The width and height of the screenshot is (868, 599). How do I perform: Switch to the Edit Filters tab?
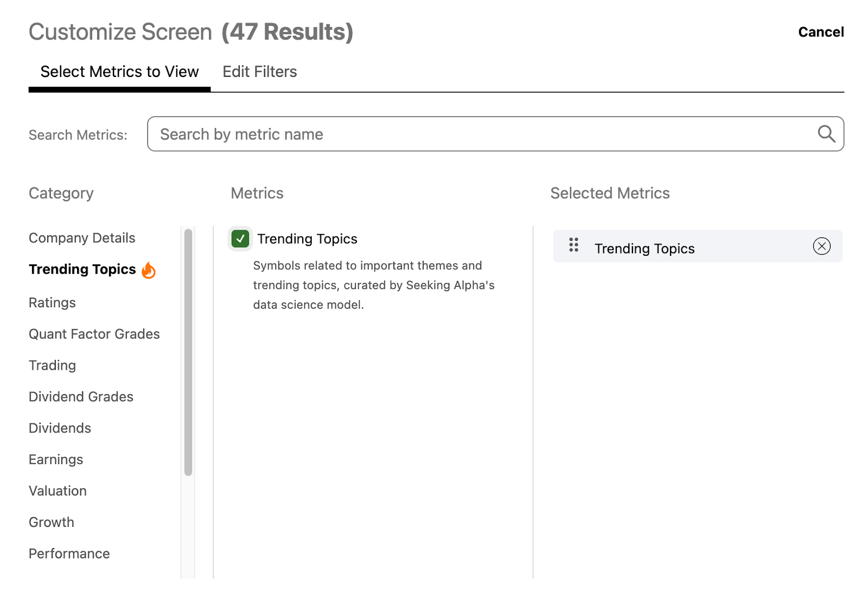point(259,72)
